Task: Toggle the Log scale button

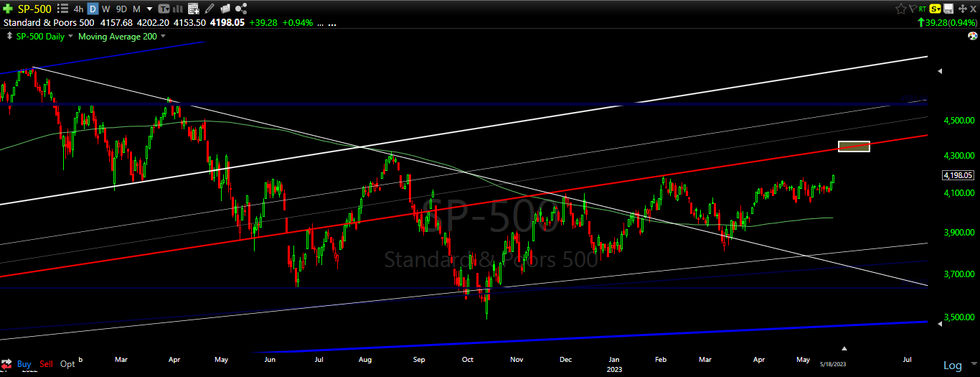Action: coord(952,366)
